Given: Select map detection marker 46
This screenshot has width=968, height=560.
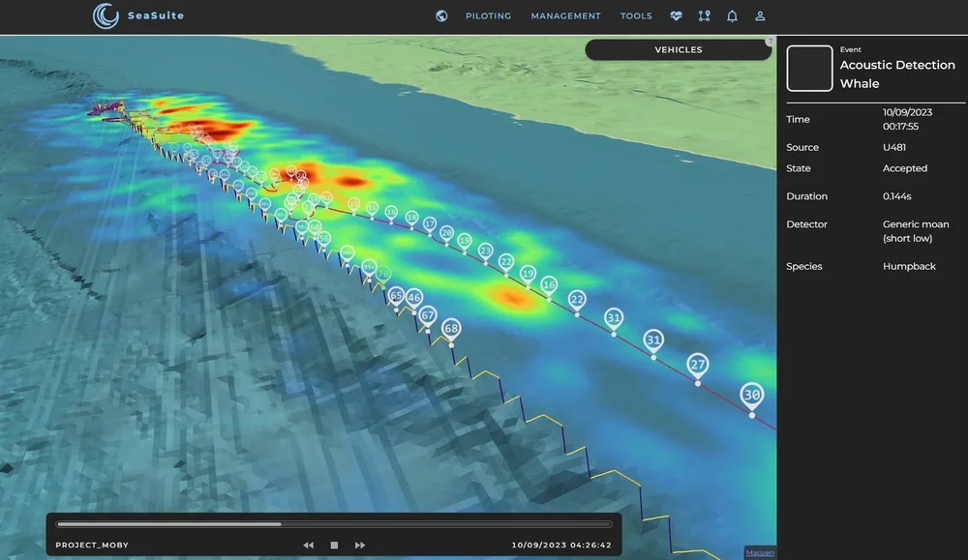Looking at the screenshot, I should tap(413, 298).
